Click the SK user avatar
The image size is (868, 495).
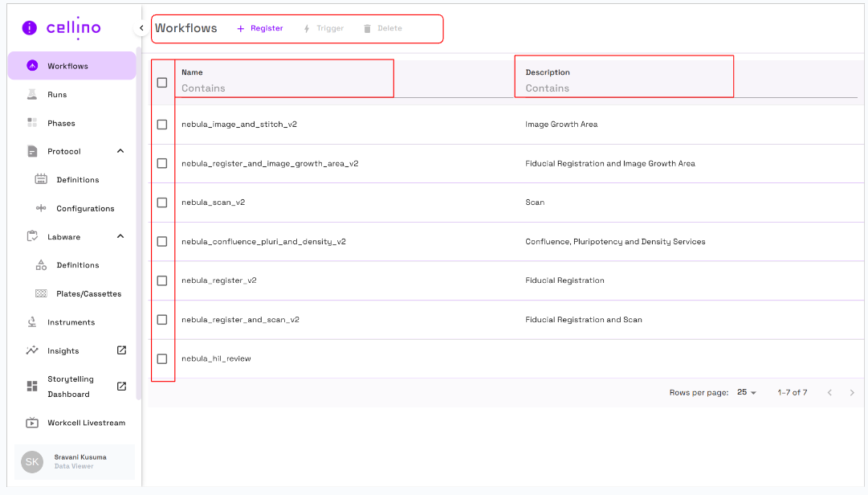coord(32,461)
